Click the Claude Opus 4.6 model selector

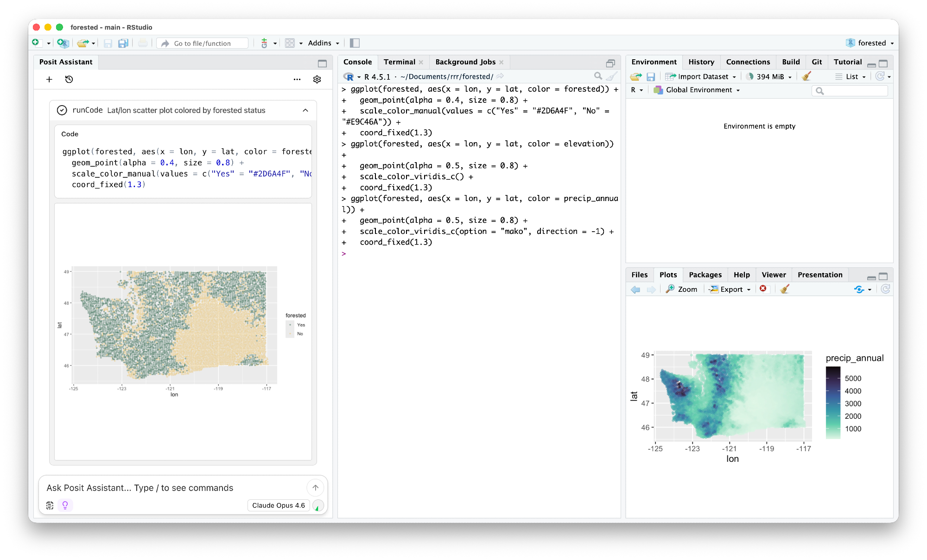[x=279, y=505]
